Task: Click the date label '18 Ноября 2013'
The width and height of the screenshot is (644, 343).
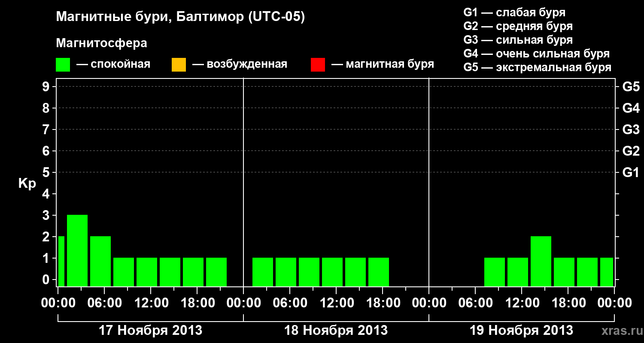Action: coord(336,330)
